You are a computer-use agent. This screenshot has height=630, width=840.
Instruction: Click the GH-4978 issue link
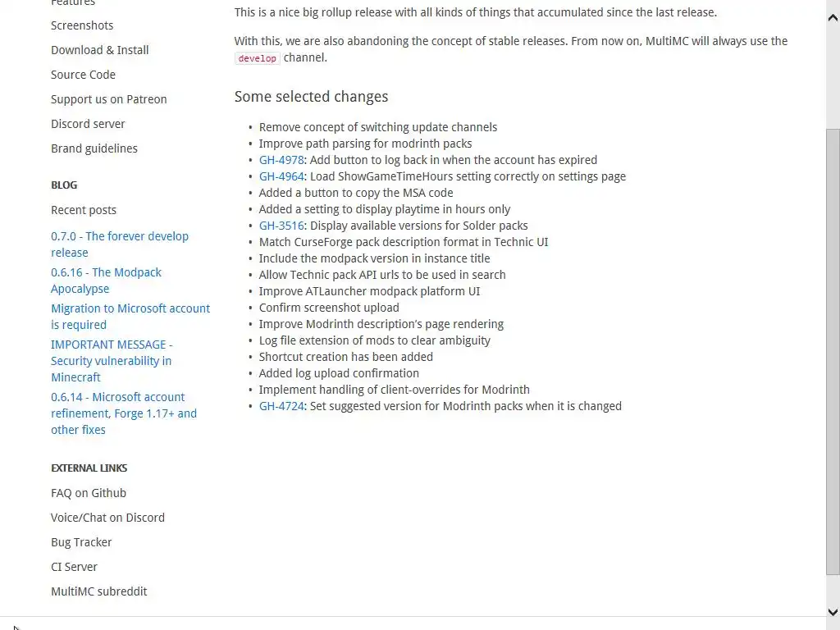(281, 160)
